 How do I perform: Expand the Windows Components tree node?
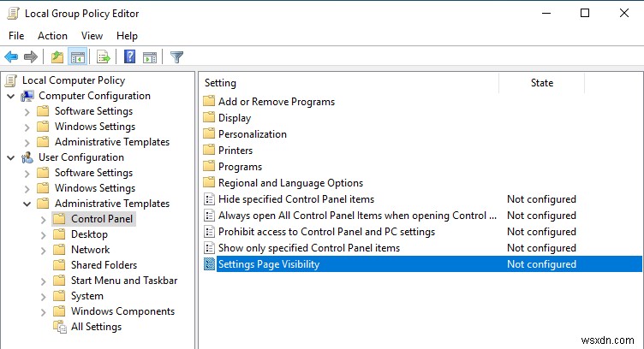(44, 312)
